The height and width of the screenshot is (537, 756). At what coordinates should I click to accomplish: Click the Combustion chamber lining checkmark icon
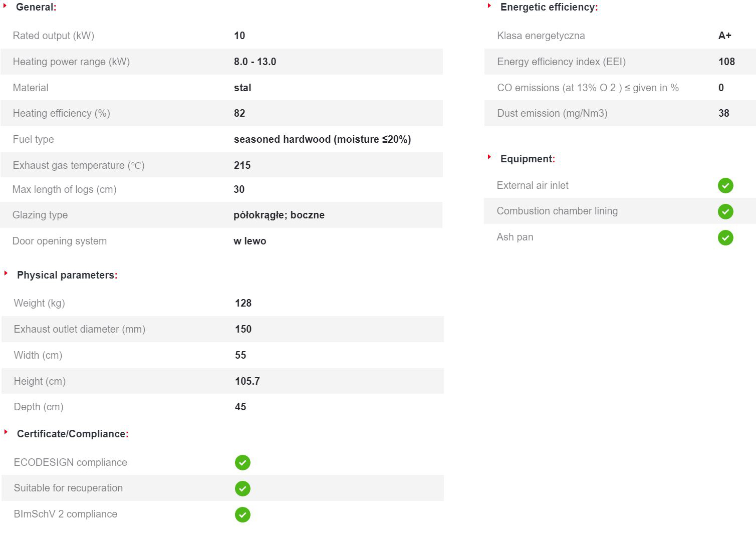tap(725, 211)
